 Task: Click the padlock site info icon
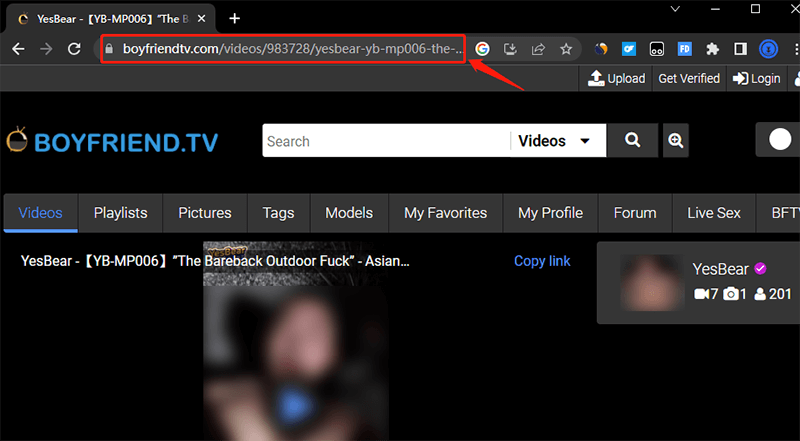pos(109,48)
